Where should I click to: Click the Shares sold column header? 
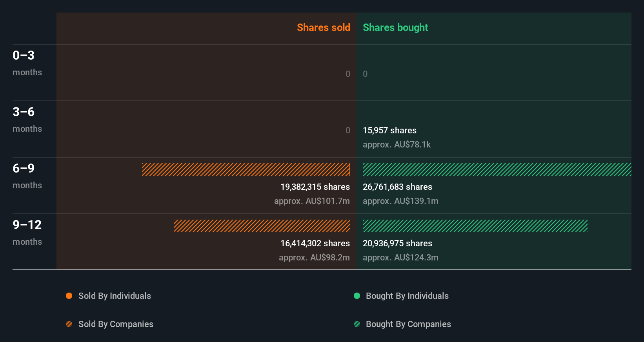[324, 27]
